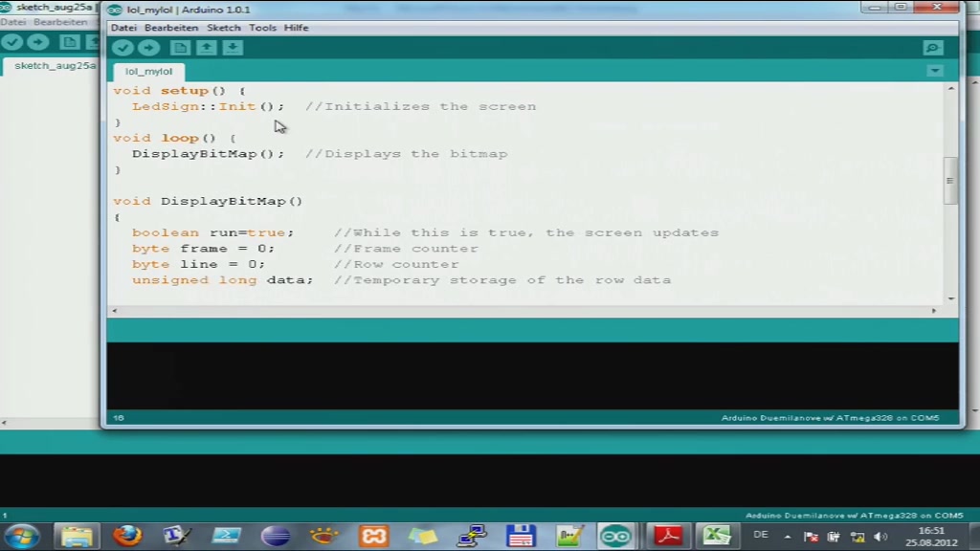Open Datei menu in background sketch_aug25a window

(13, 22)
